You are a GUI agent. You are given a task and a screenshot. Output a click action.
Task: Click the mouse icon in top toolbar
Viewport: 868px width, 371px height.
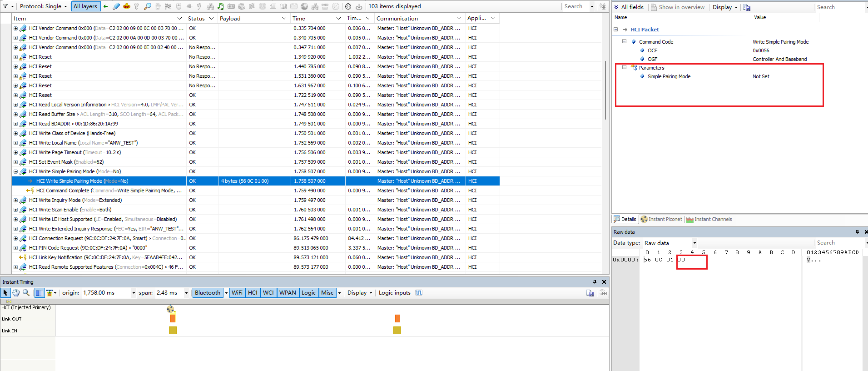click(x=179, y=6)
